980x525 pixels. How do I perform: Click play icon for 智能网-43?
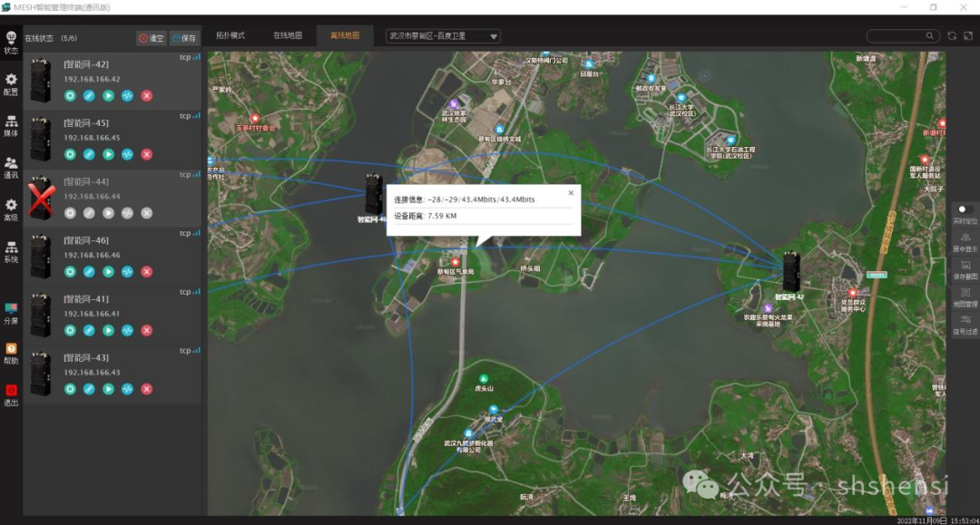pyautogui.click(x=108, y=389)
